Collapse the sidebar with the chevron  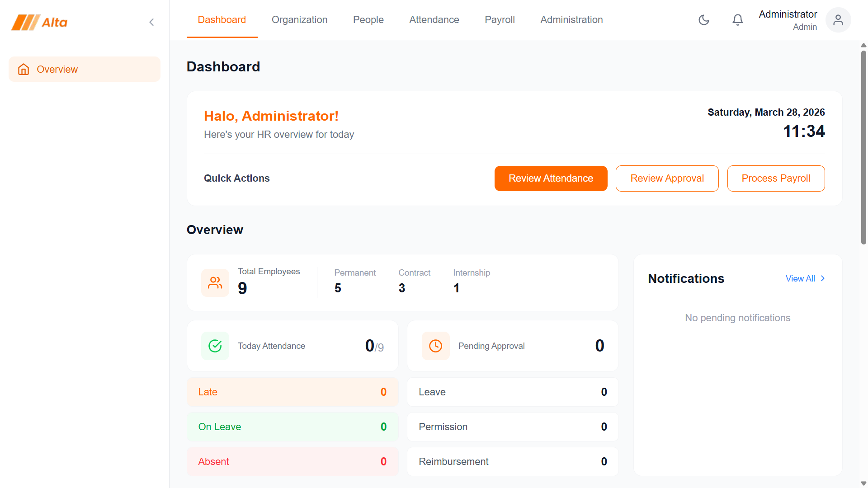[x=151, y=22]
